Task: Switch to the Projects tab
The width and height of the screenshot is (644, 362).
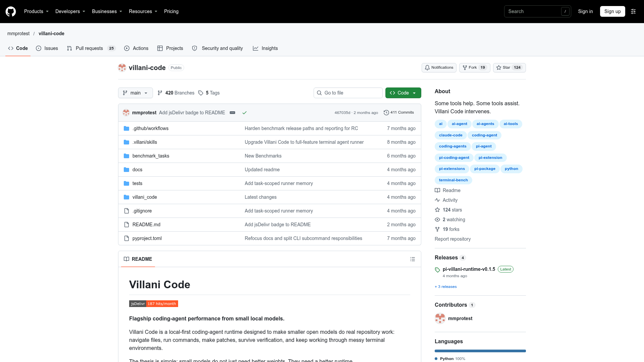Action: [170, 48]
